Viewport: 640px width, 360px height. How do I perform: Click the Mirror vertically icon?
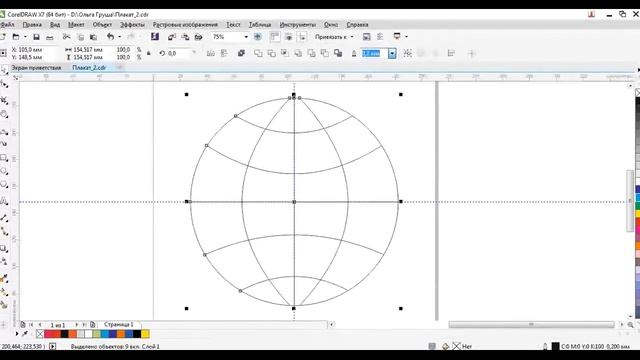[224, 53]
